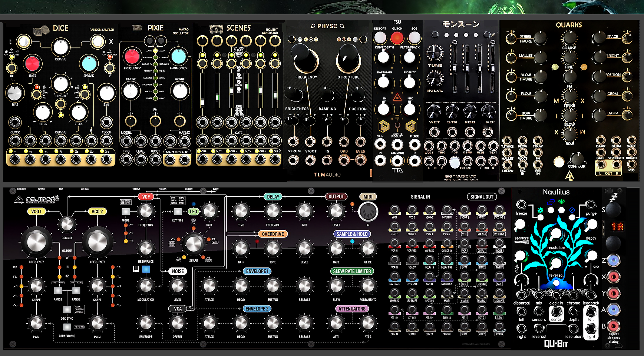The image size is (644, 356).
Task: Toggle the KEY TRIG button on Neutron
Action: click(178, 212)
